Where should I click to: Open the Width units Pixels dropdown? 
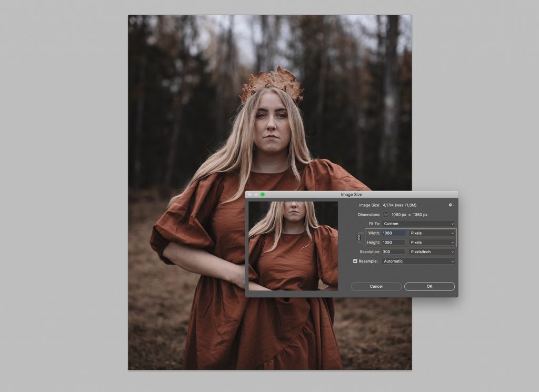tap(432, 233)
